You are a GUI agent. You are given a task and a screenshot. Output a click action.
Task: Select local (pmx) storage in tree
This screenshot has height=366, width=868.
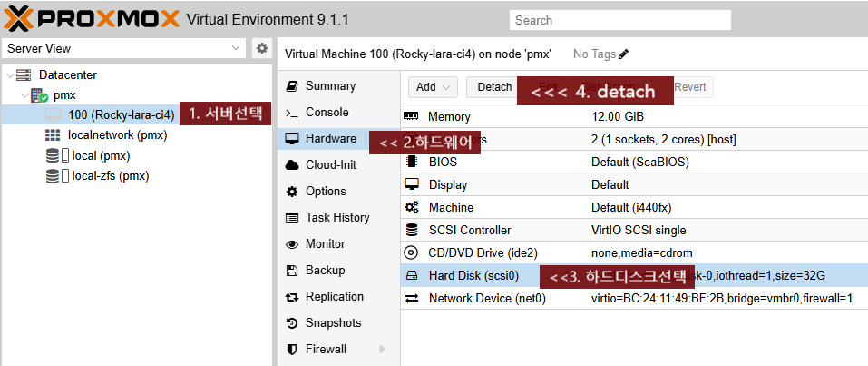(x=101, y=156)
